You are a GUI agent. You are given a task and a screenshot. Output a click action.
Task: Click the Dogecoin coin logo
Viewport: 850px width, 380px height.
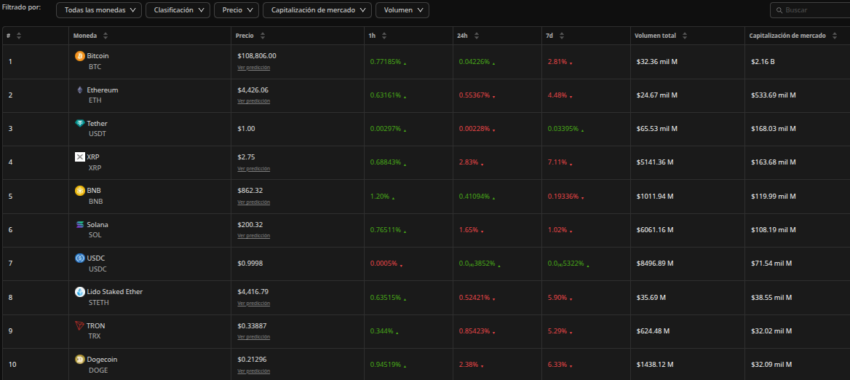pyautogui.click(x=80, y=359)
